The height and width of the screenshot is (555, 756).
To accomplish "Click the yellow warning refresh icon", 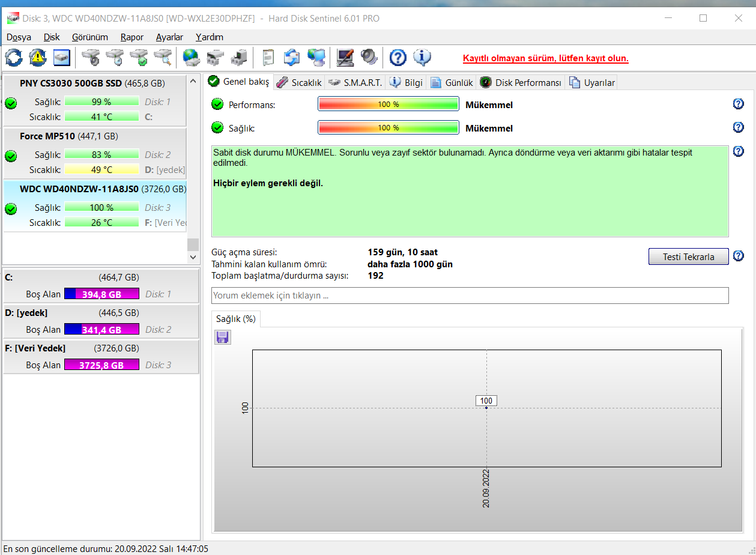I will [38, 58].
